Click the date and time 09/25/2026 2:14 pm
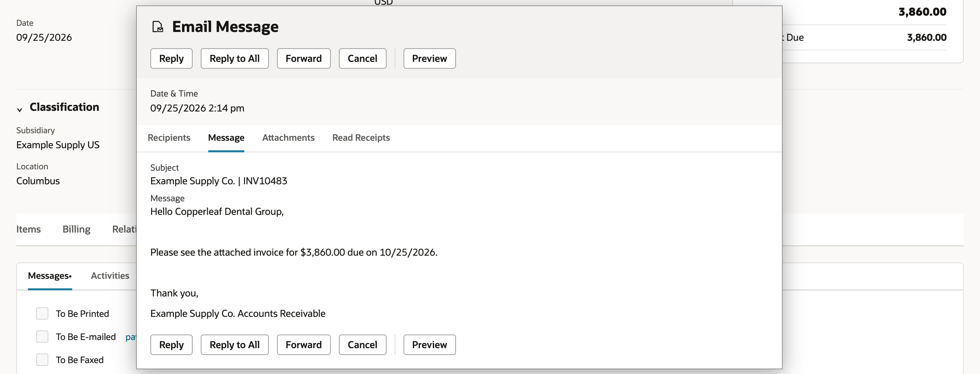 197,108
